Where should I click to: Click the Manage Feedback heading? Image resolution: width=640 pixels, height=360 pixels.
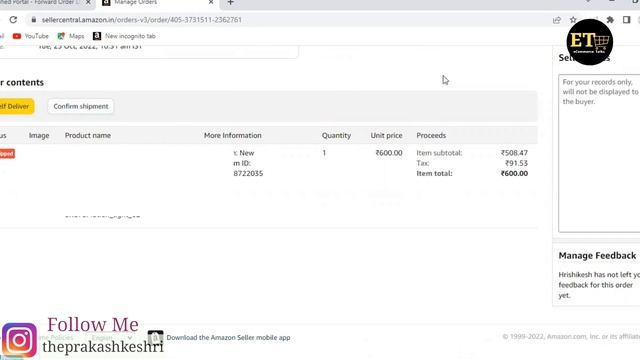(x=597, y=256)
